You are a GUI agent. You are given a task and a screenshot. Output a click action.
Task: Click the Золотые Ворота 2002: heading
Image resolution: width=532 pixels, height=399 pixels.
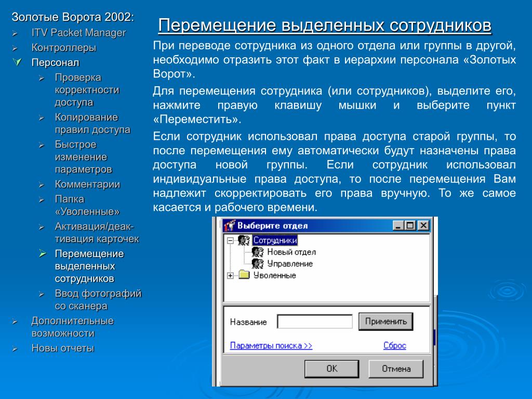tap(73, 17)
